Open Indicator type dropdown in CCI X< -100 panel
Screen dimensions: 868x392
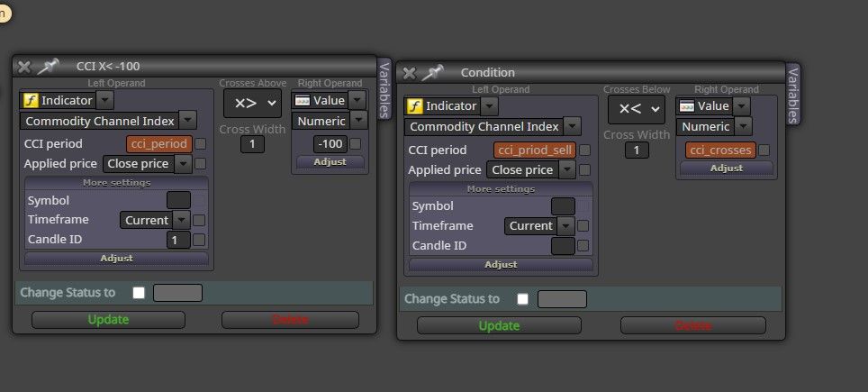(x=105, y=100)
